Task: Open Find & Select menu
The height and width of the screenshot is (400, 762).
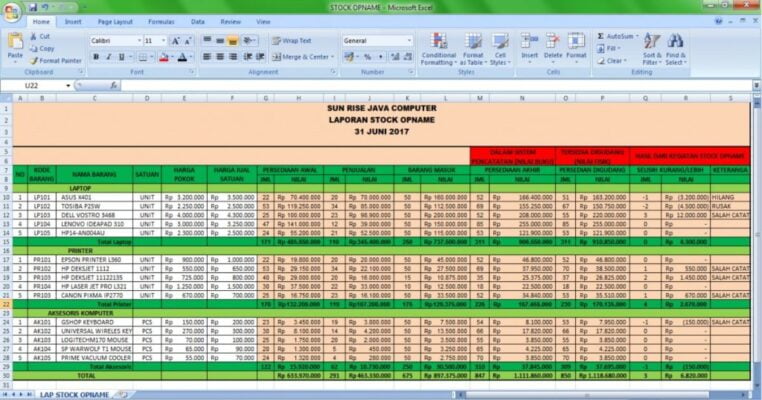Action: tap(675, 49)
